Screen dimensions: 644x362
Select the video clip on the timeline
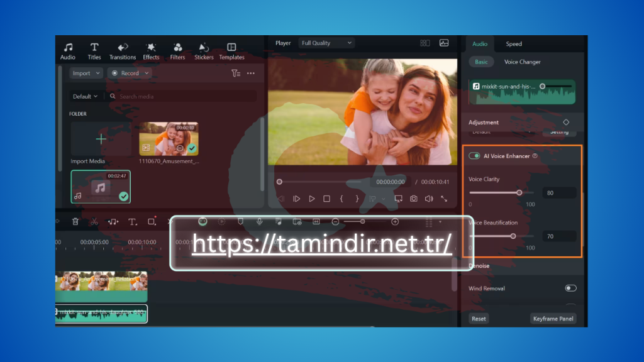pyautogui.click(x=101, y=286)
